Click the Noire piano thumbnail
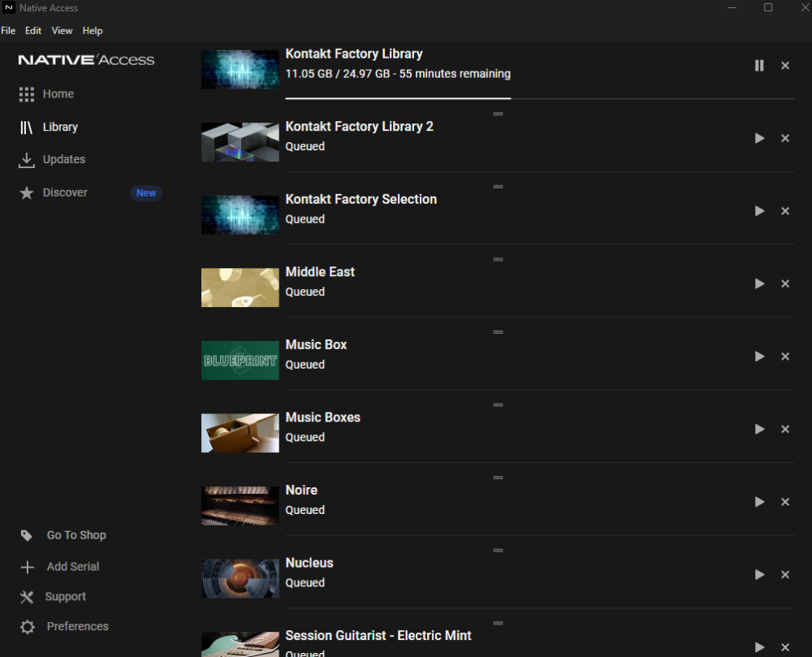812x657 pixels. (240, 506)
